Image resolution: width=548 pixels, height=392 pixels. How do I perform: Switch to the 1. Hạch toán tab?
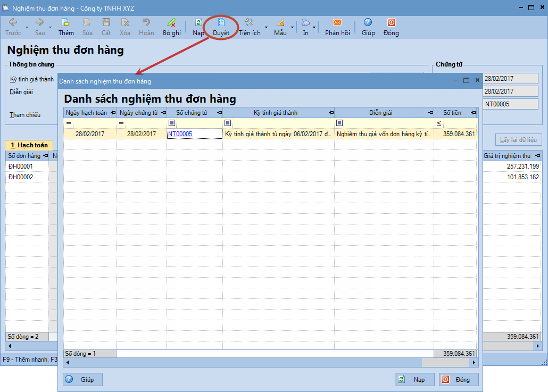click(29, 145)
